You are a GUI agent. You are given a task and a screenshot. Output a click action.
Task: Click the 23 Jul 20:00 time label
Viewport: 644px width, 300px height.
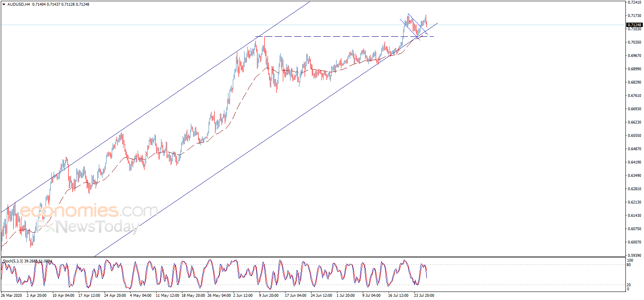[424, 296]
